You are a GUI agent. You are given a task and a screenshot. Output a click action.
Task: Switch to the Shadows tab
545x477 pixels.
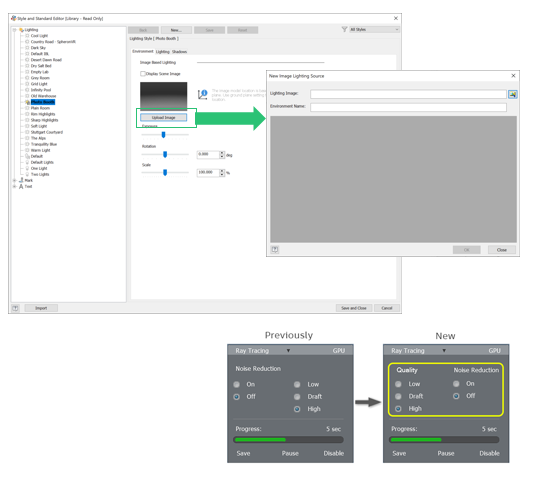click(179, 52)
